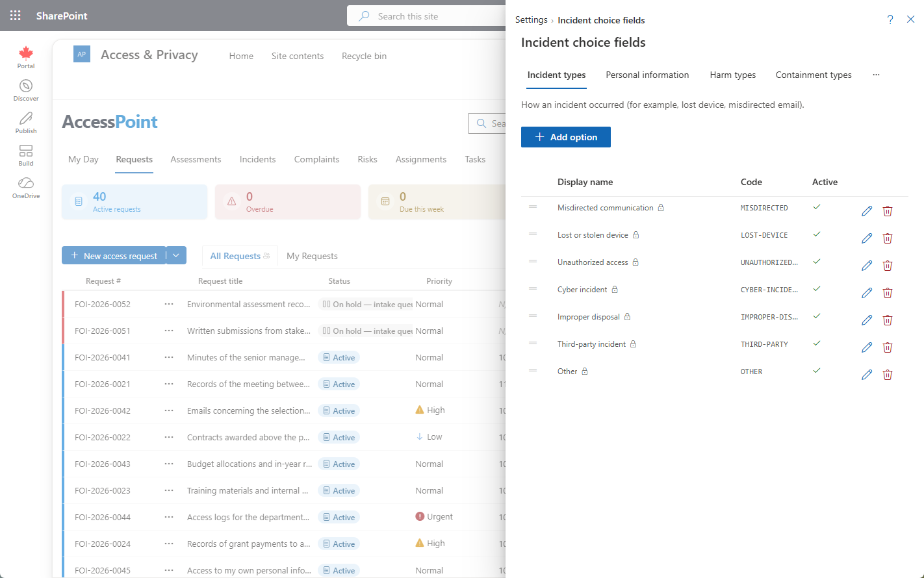Click the Search this site box
The width and height of the screenshot is (924, 578).
coord(426,16)
